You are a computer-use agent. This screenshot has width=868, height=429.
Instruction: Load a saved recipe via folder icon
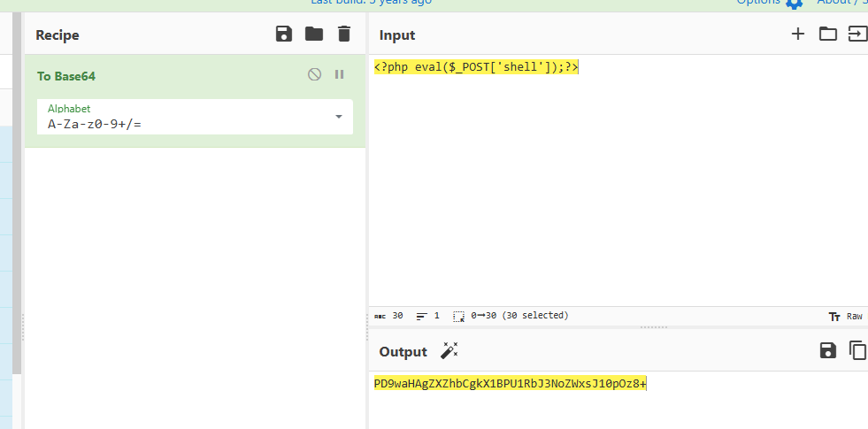[x=314, y=34]
